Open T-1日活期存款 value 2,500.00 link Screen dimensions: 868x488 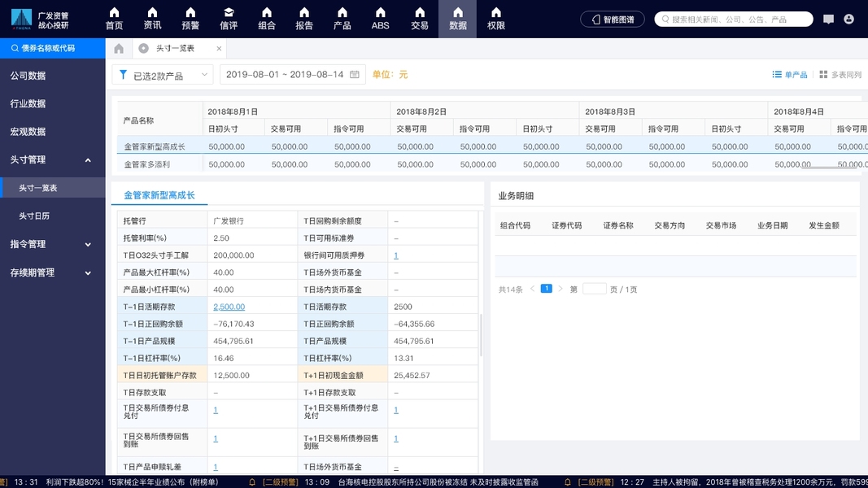(229, 307)
